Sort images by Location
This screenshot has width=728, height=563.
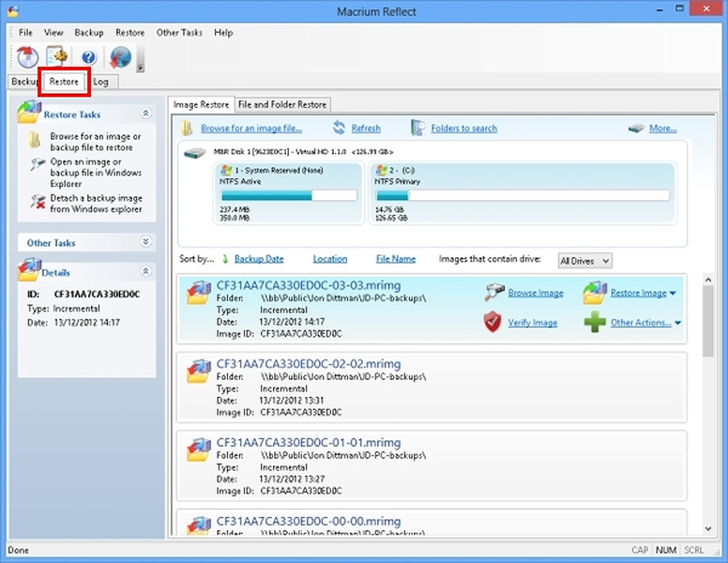(x=329, y=259)
